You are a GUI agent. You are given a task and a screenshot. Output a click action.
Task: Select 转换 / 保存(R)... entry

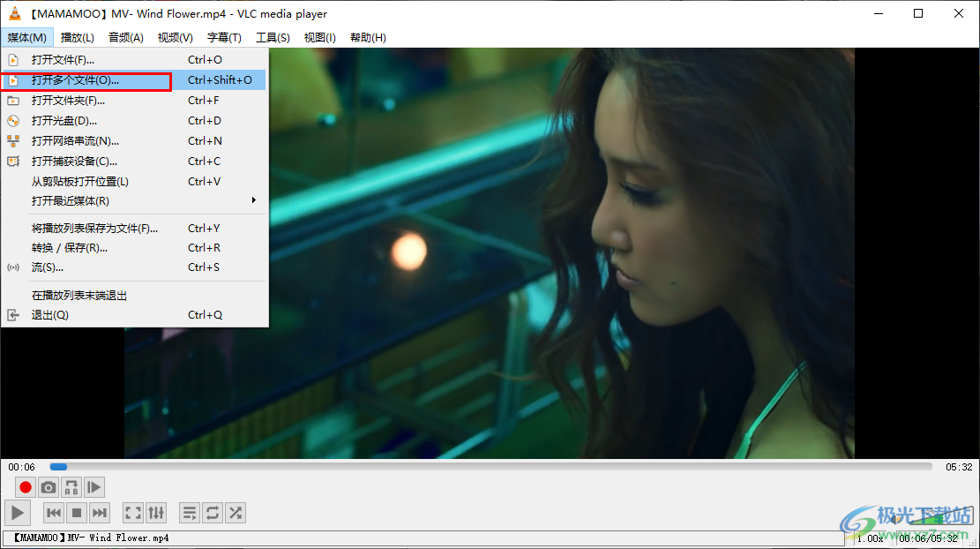(x=134, y=248)
